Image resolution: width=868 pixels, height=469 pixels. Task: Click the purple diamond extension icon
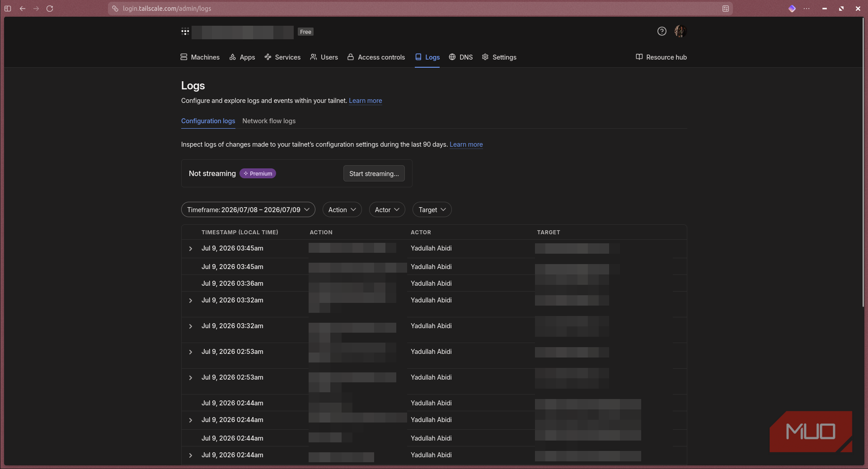[792, 9]
